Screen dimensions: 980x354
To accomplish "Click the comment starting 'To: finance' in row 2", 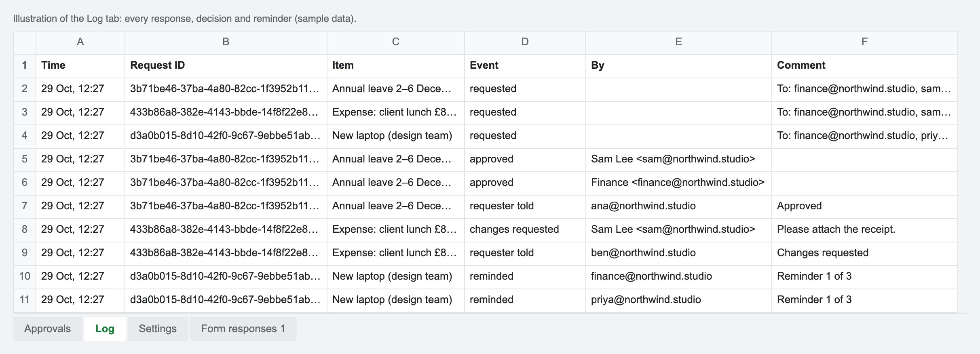I will point(865,90).
